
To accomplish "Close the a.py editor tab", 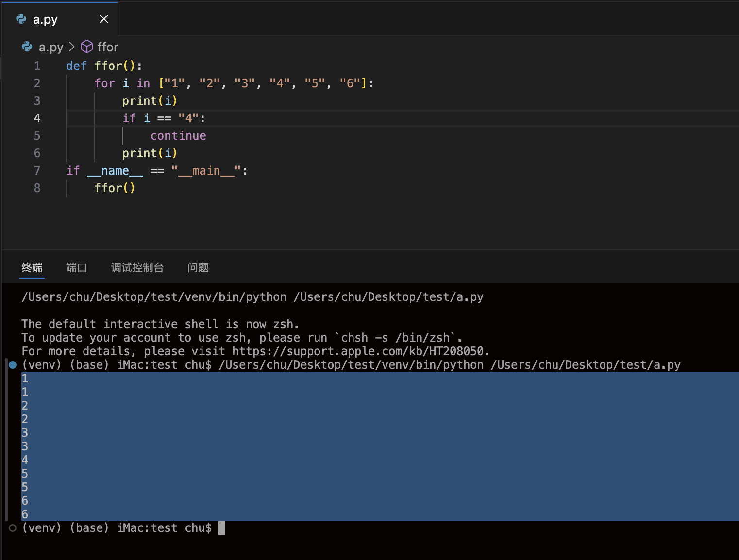I will [103, 19].
